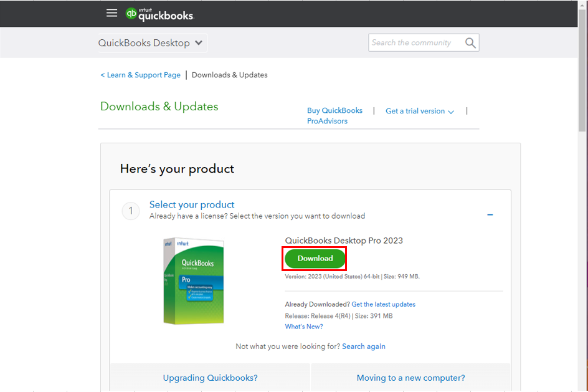Open the hamburger navigation menu
The image size is (588, 392).
111,12
